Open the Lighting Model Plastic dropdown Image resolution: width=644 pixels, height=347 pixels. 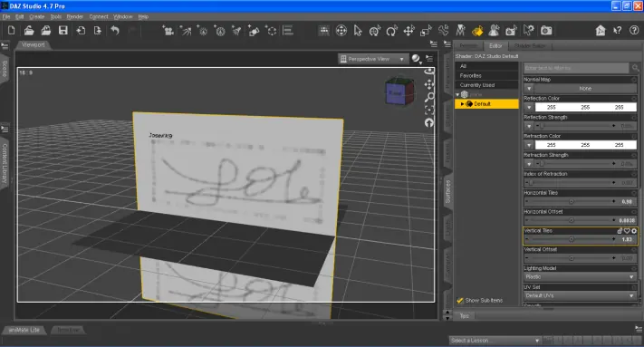(580, 276)
